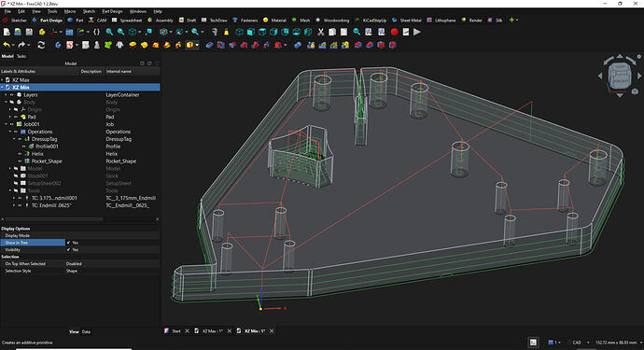644x350 pixels.
Task: Click the Fit selection zoom icon
Action: click(x=120, y=32)
